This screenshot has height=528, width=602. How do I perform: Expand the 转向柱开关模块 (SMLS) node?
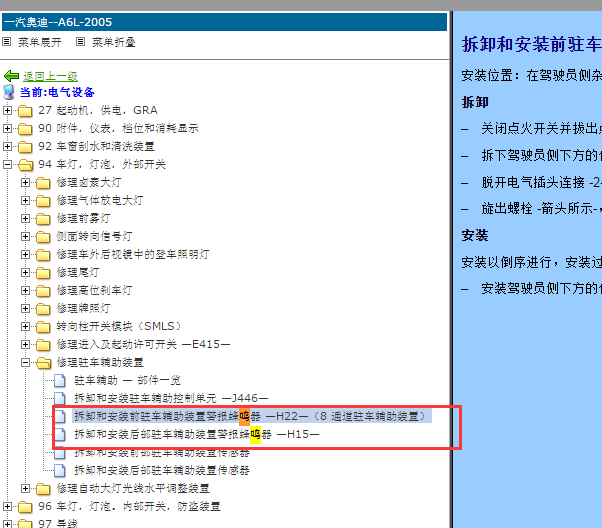(25, 327)
